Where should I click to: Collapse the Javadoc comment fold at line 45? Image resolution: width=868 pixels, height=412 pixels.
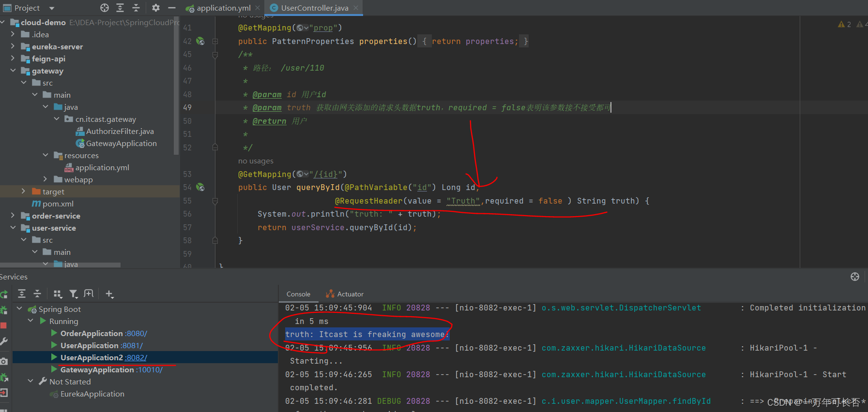pos(215,55)
